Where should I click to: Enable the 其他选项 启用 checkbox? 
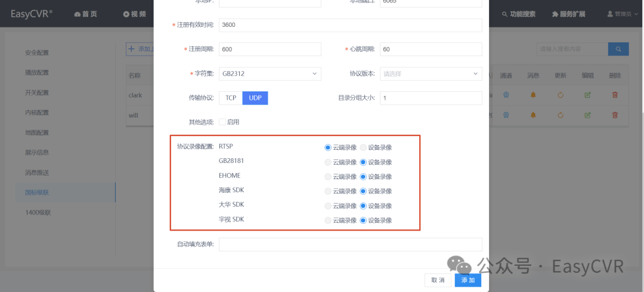click(x=222, y=122)
